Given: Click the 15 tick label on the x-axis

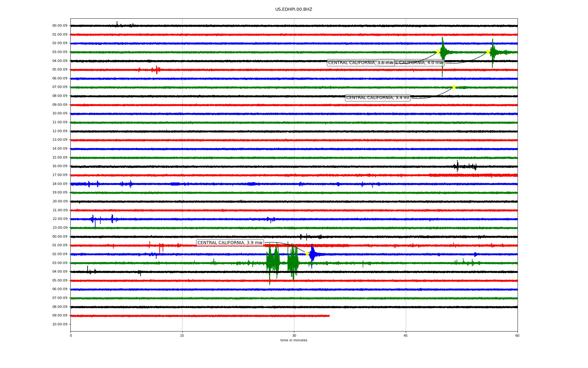Looking at the screenshot, I should (182, 335).
